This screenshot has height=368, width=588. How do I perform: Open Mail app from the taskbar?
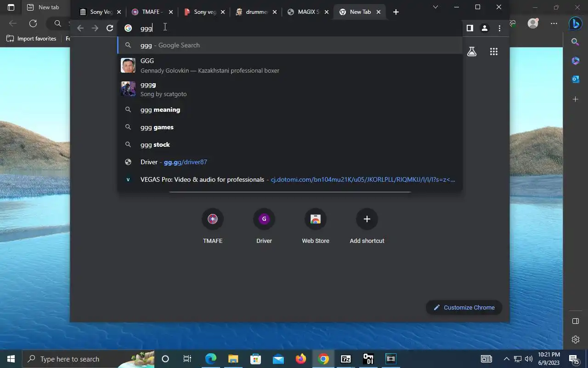[x=278, y=359]
